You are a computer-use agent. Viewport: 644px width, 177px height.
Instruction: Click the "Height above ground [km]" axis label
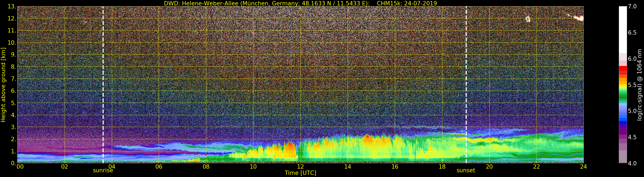(x=3, y=85)
